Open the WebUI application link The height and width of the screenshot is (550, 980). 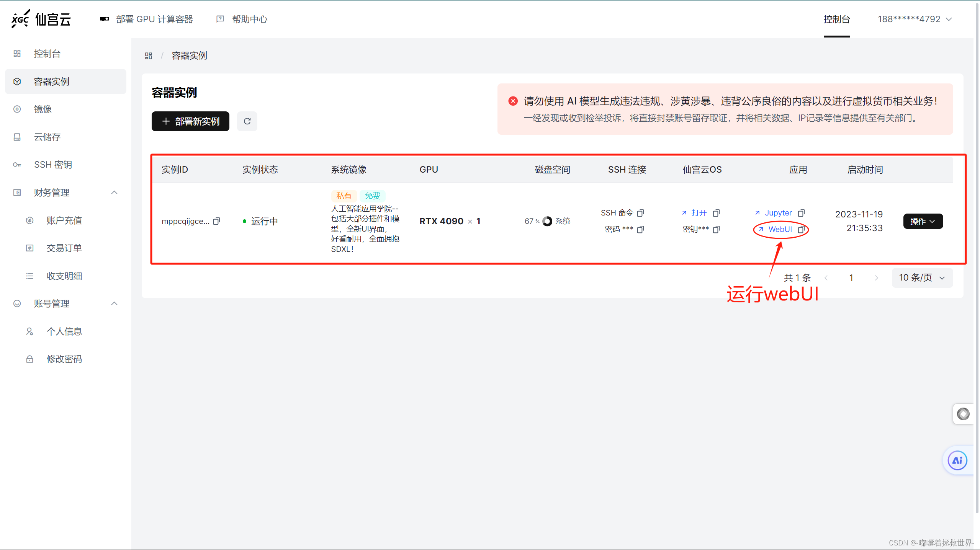tap(780, 229)
